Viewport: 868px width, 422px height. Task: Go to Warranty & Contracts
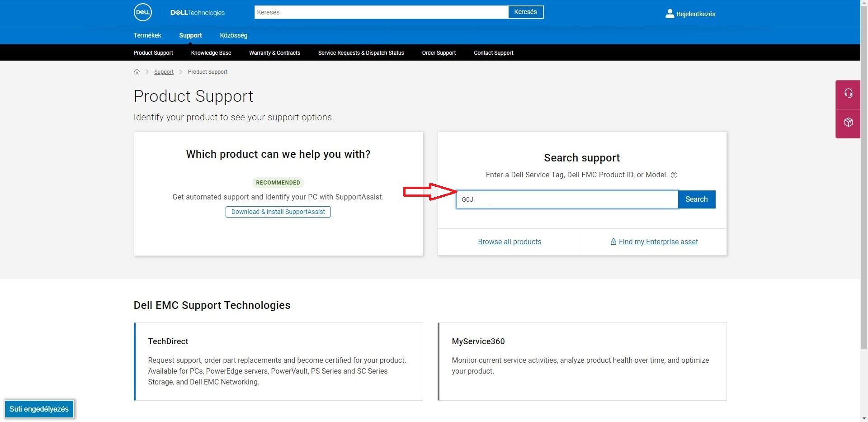point(274,53)
